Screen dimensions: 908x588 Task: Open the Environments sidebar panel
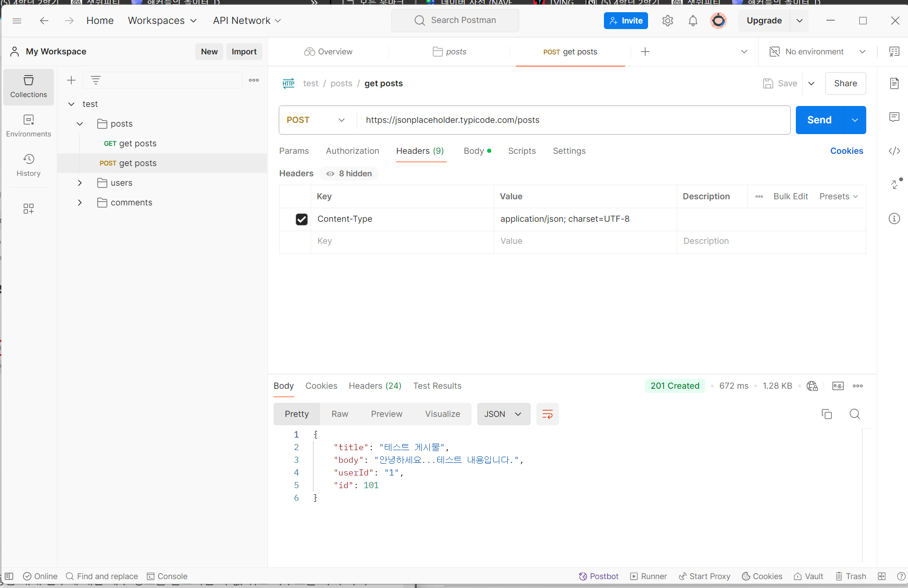(29, 126)
